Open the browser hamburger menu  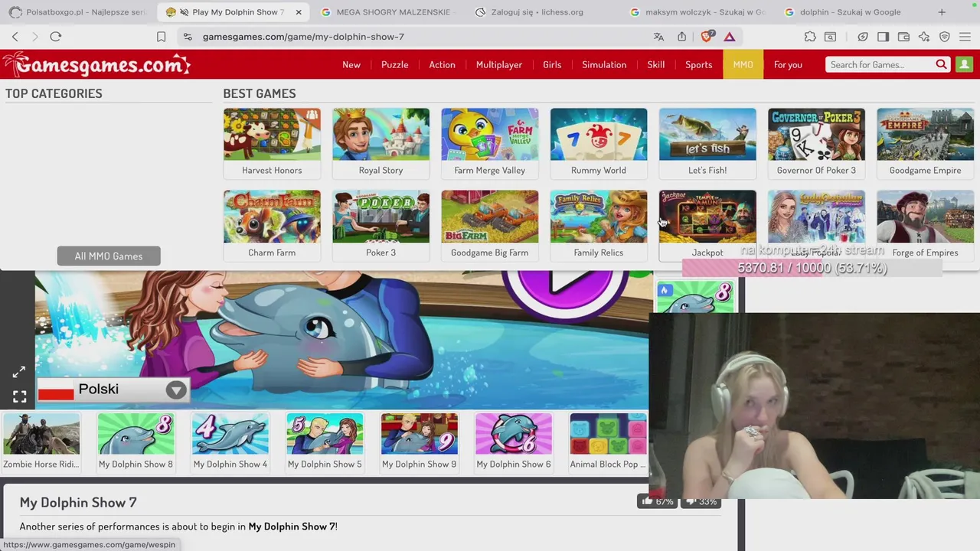click(x=965, y=37)
